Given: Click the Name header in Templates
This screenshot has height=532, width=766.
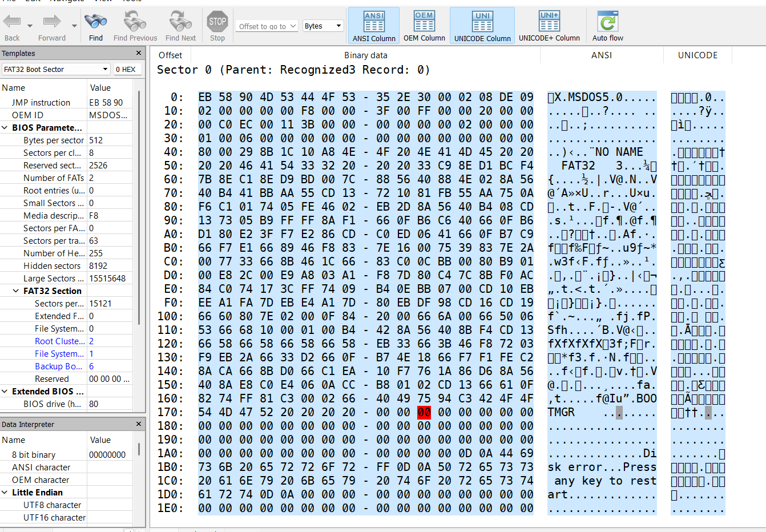Looking at the screenshot, I should pyautogui.click(x=14, y=88).
